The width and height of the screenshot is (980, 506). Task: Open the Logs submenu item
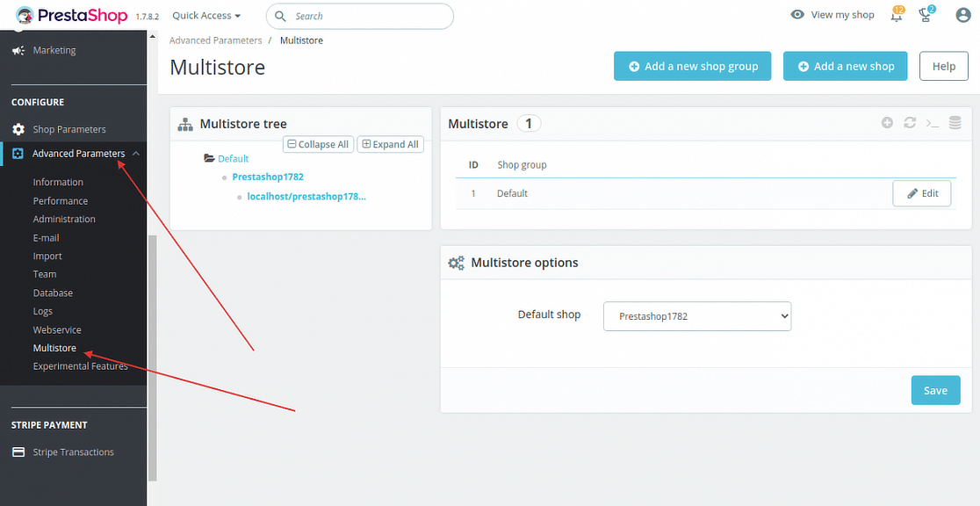coord(43,311)
